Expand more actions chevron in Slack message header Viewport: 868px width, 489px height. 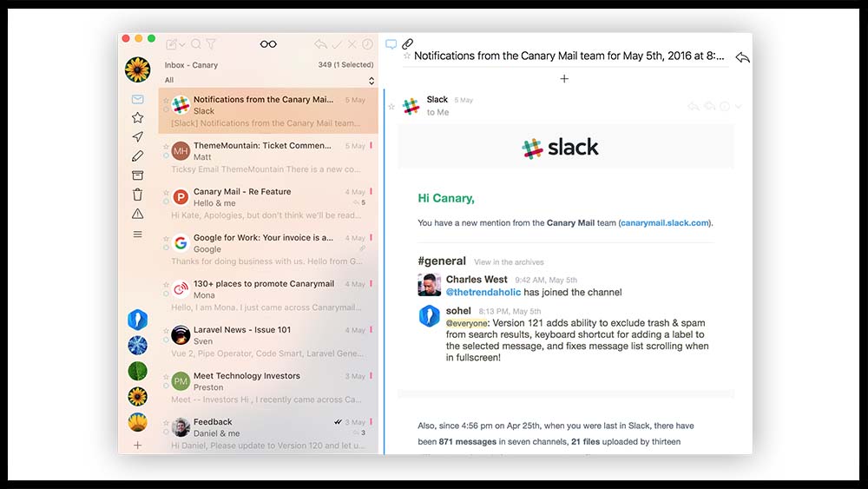coord(739,107)
